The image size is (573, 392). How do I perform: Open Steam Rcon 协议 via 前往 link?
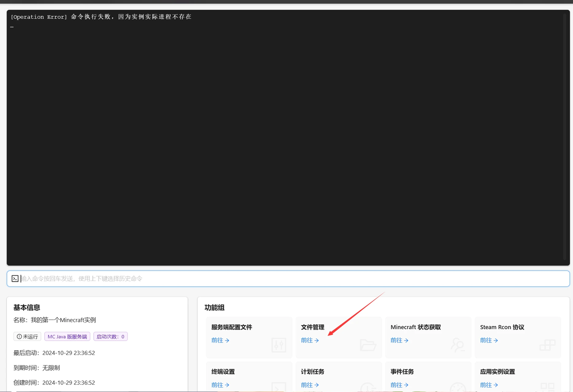coord(489,340)
